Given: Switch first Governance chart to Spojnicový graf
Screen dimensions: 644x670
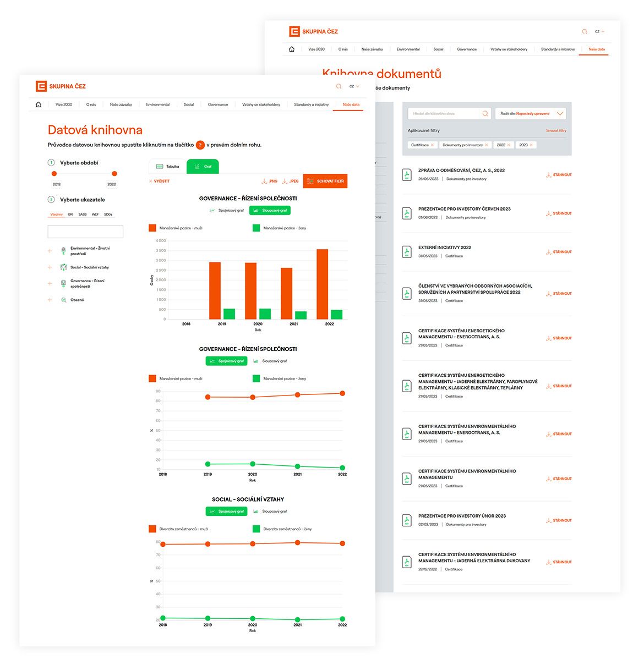Looking at the screenshot, I should pyautogui.click(x=227, y=210).
